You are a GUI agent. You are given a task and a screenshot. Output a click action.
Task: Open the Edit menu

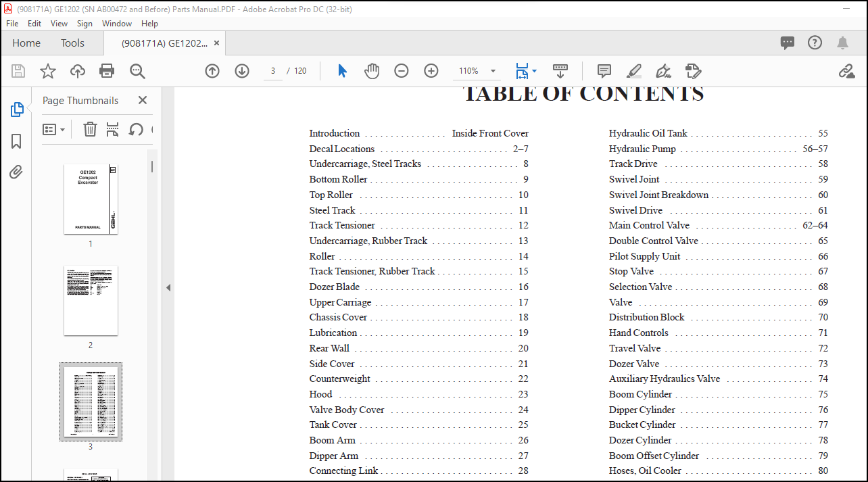pyautogui.click(x=34, y=23)
